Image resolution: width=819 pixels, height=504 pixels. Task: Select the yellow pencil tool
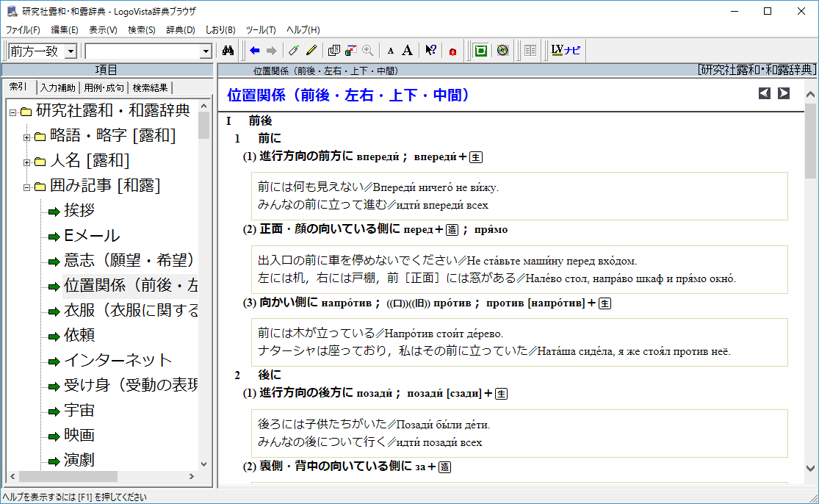point(311,51)
